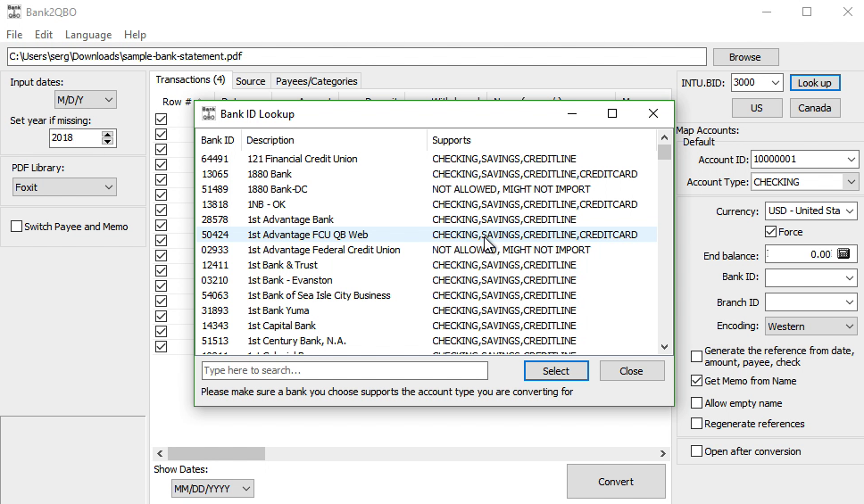Click the Type here to search field
This screenshot has height=504, width=864.
pos(345,371)
